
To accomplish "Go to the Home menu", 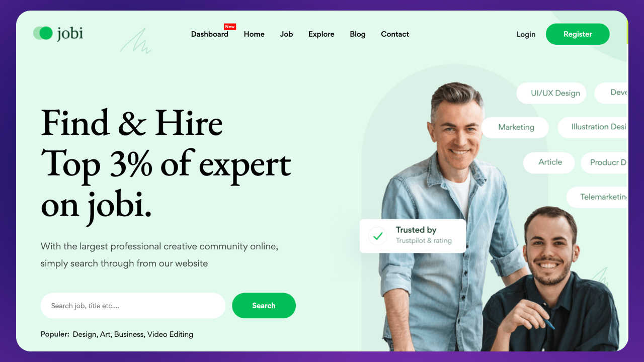I will (254, 34).
